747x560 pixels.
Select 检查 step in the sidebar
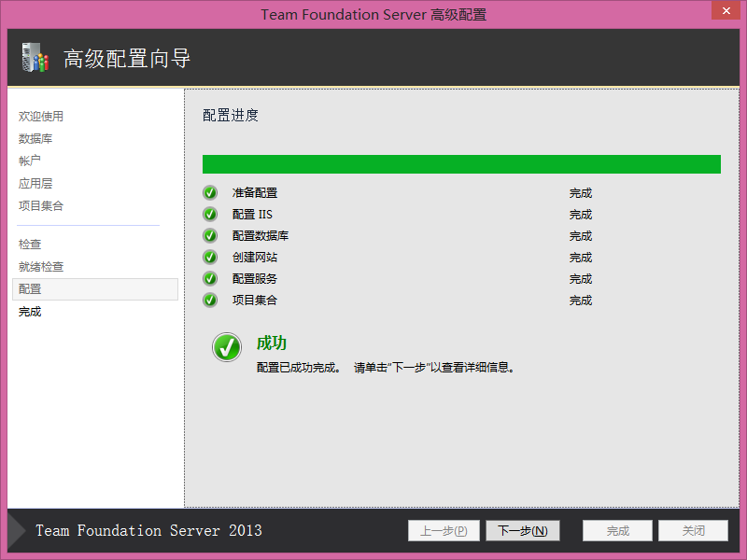coord(30,245)
